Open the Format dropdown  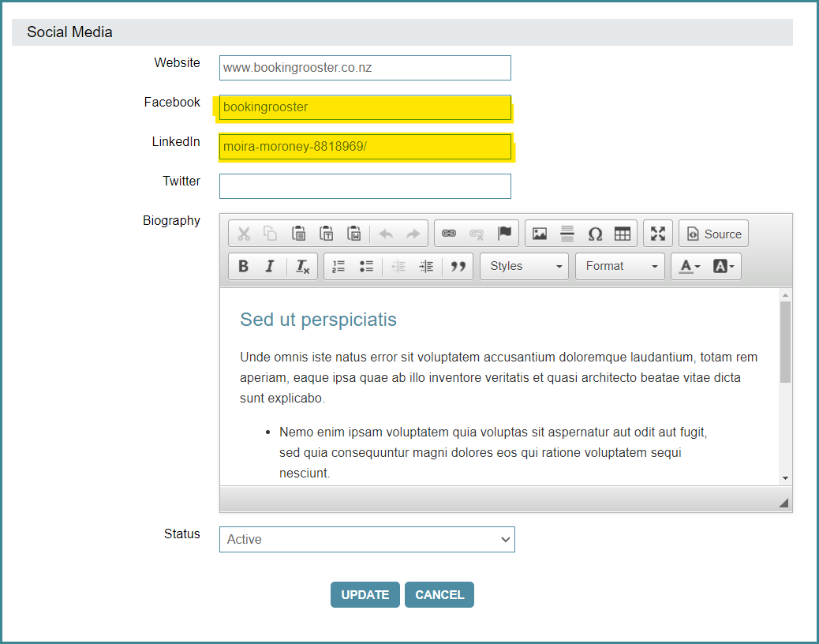620,267
